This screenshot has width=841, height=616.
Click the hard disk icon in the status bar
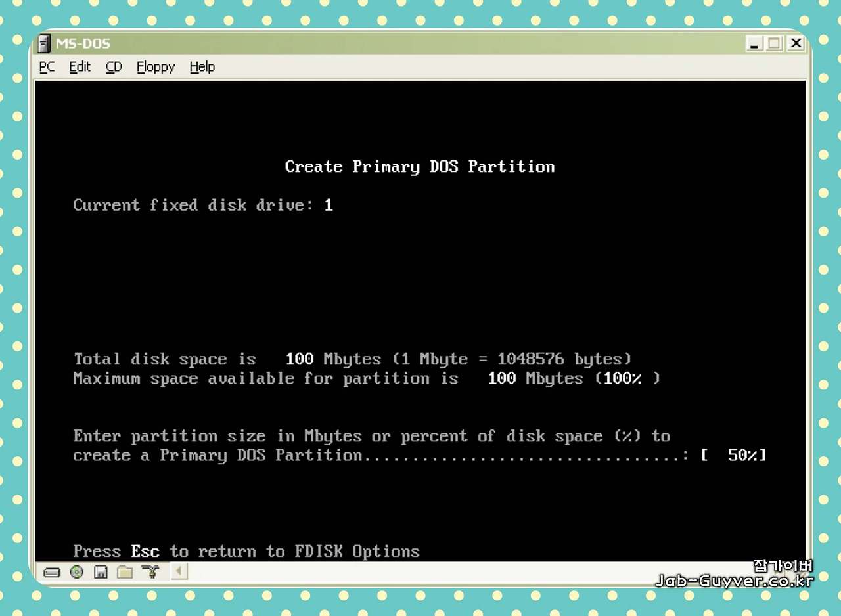coord(52,572)
